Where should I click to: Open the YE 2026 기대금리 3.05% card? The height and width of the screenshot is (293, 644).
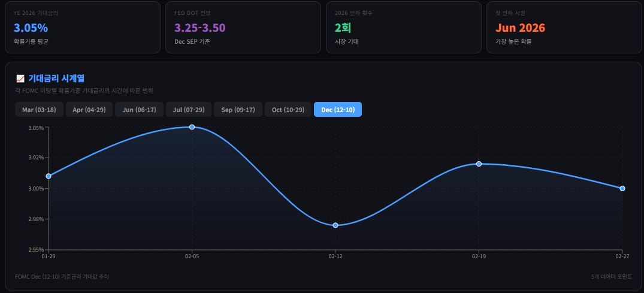click(83, 28)
